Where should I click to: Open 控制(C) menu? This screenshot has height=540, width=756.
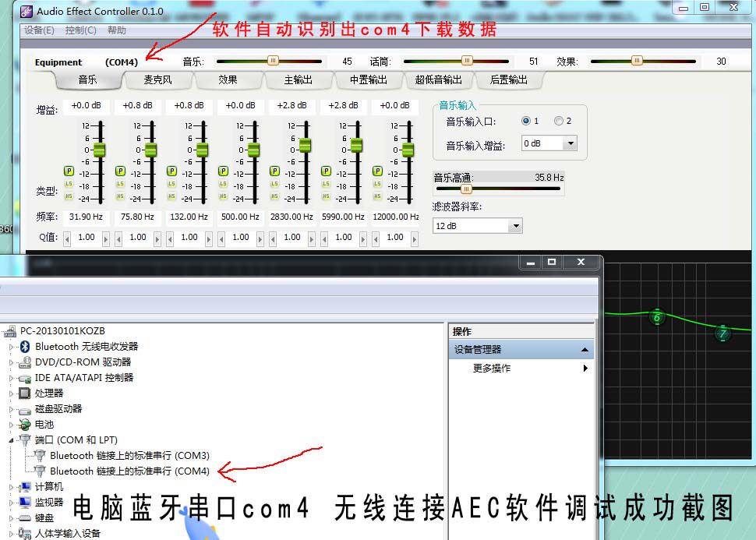pyautogui.click(x=80, y=30)
